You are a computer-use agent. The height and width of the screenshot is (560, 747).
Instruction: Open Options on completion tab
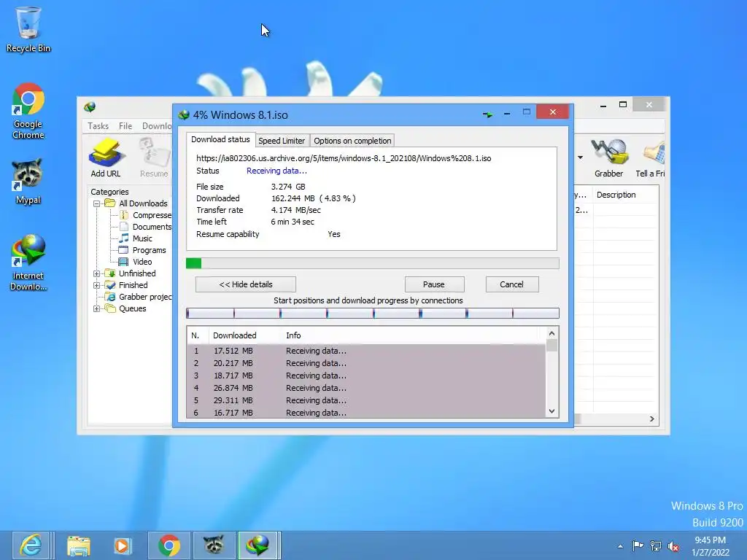pos(352,141)
